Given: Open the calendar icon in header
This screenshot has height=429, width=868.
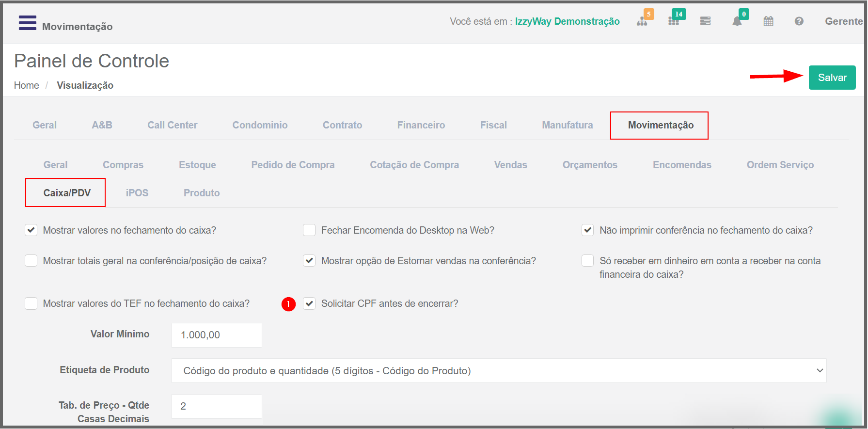Looking at the screenshot, I should (768, 21).
